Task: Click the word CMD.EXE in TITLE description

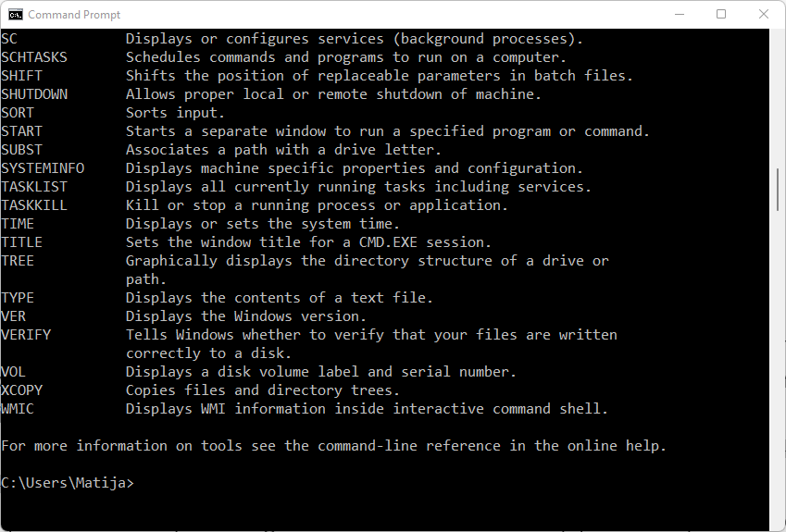Action: (x=388, y=242)
